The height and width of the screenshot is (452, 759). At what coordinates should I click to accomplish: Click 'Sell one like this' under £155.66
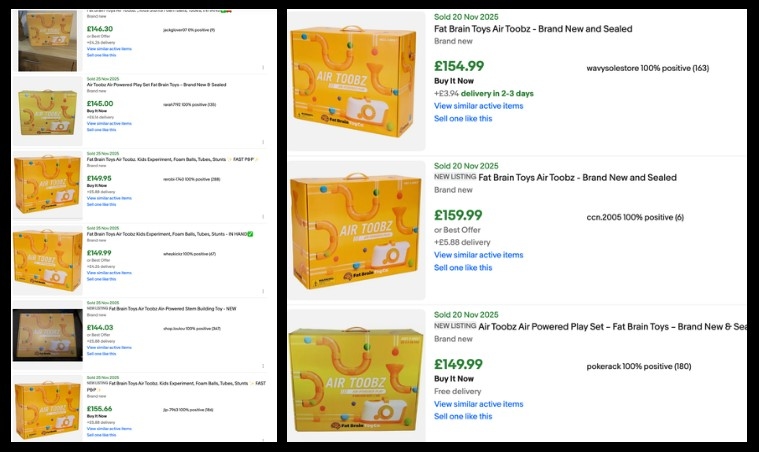[101, 435]
